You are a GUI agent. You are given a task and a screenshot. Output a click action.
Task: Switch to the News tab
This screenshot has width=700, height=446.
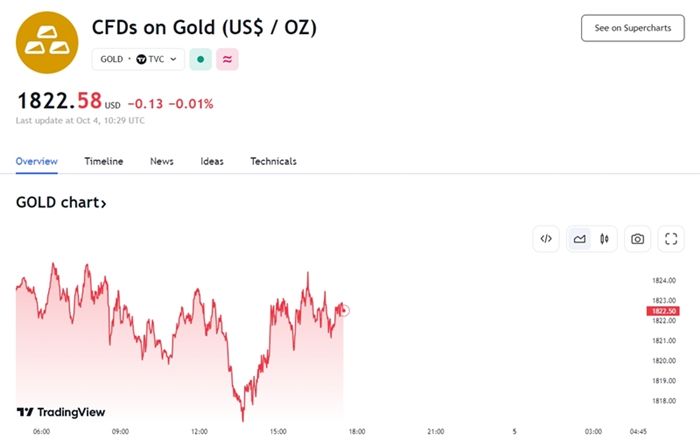[x=161, y=161]
